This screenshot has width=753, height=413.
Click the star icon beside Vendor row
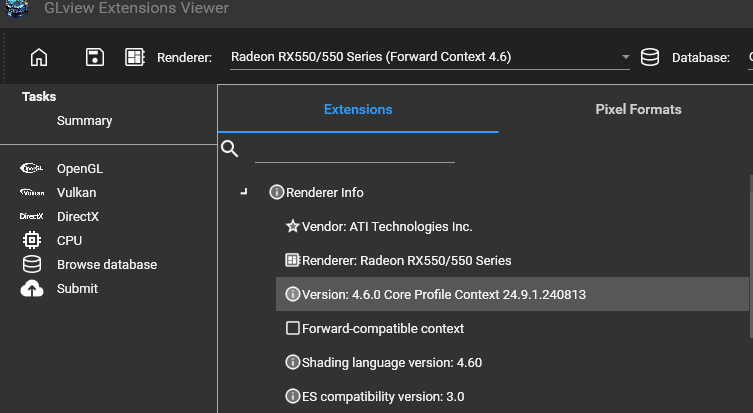pos(292,226)
